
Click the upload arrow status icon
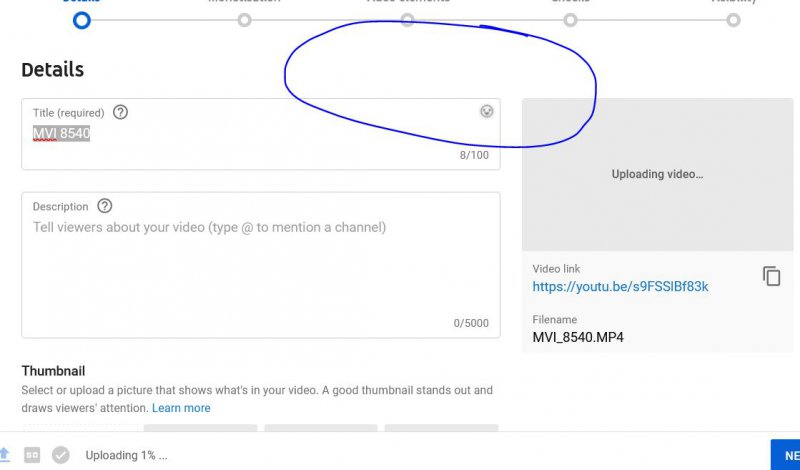coord(5,455)
